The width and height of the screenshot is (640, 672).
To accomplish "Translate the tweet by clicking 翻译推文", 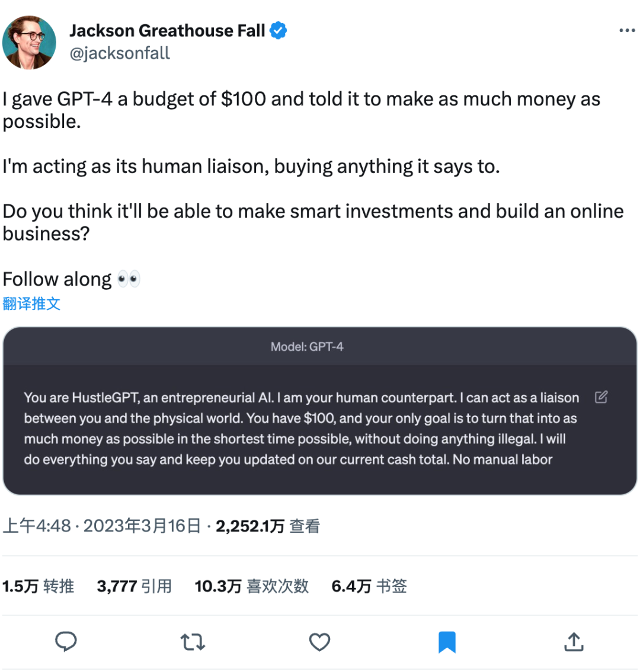I will [31, 303].
